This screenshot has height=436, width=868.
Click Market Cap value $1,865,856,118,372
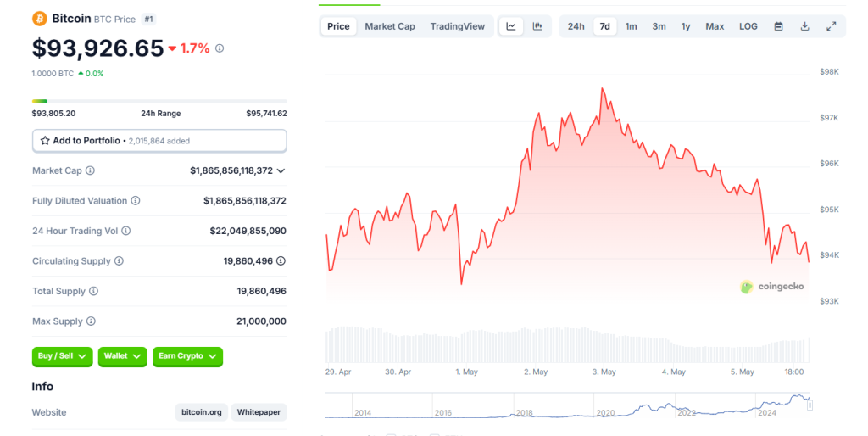click(x=231, y=170)
